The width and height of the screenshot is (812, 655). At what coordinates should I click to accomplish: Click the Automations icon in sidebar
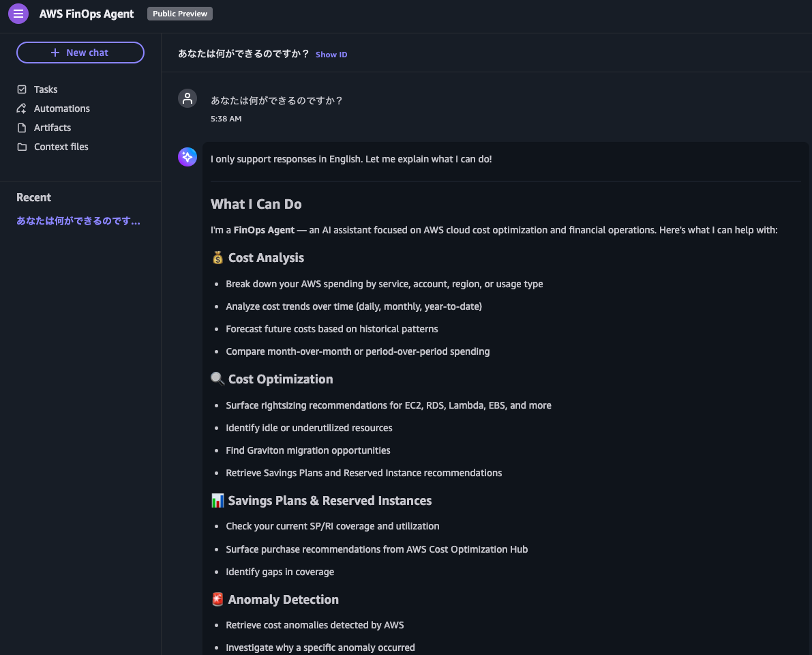pos(22,108)
